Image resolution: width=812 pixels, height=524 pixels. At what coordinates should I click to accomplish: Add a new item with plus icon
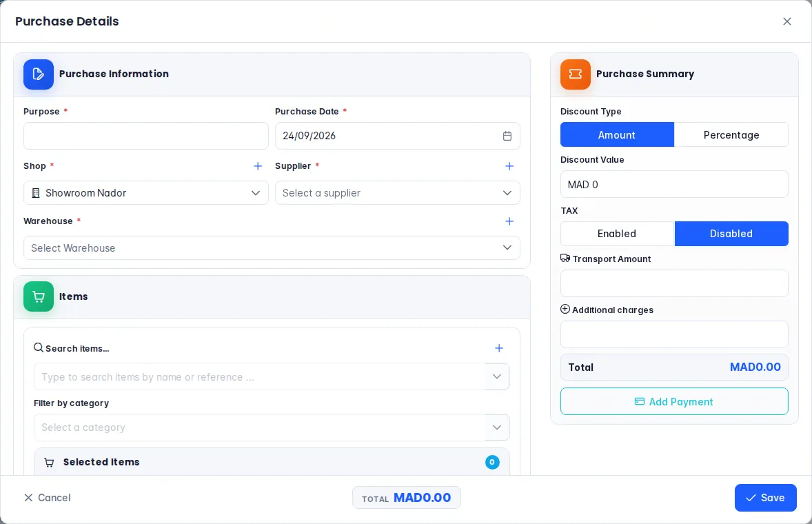(498, 348)
